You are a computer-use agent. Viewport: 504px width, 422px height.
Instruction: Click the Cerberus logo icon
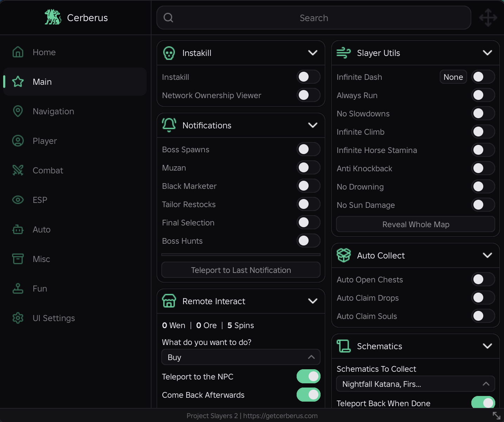coord(53,17)
